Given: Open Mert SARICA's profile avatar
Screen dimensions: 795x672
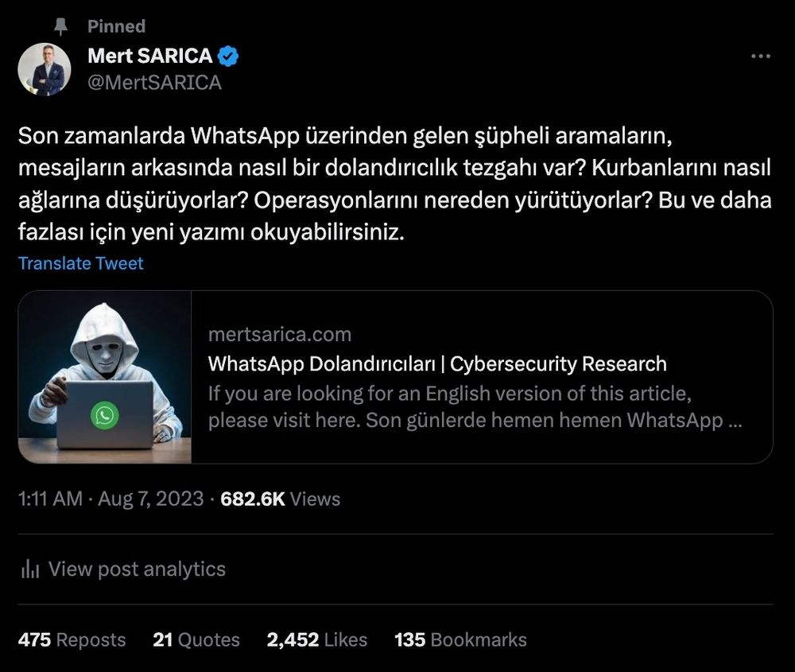Looking at the screenshot, I should tap(45, 69).
